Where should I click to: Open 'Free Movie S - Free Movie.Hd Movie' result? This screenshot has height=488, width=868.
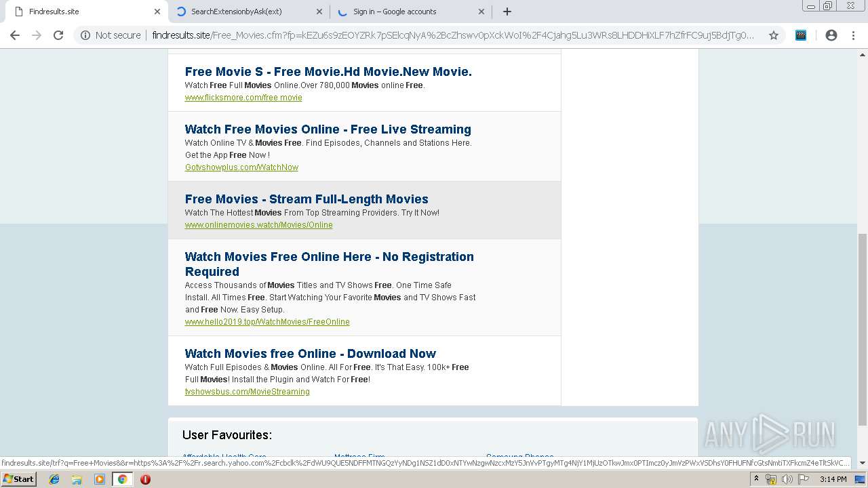[x=328, y=72]
